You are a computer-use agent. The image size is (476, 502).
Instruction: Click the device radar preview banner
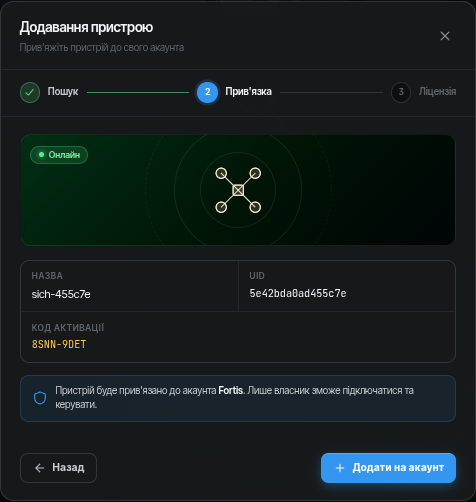coord(238,190)
